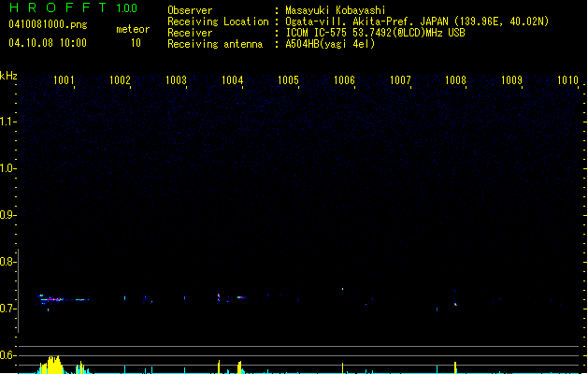Click the kHz axis unit label
This screenshot has width=588, height=374.
pyautogui.click(x=8, y=76)
